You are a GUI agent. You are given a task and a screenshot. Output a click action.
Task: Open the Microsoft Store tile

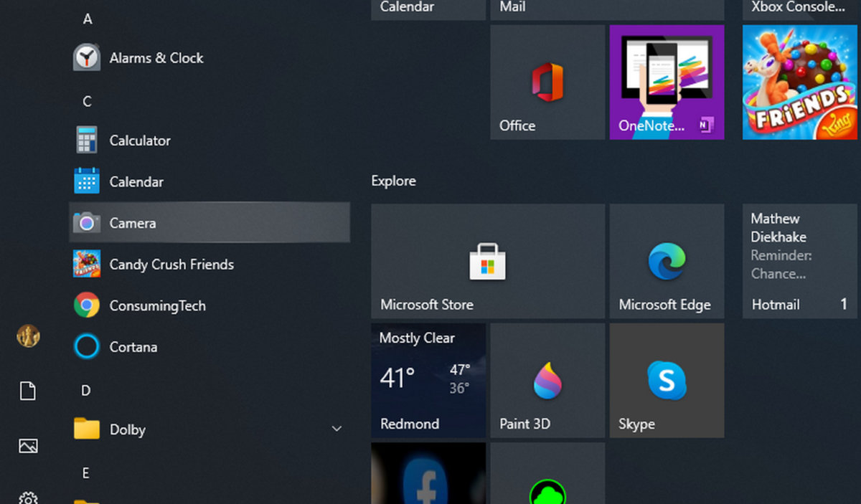coord(488,261)
